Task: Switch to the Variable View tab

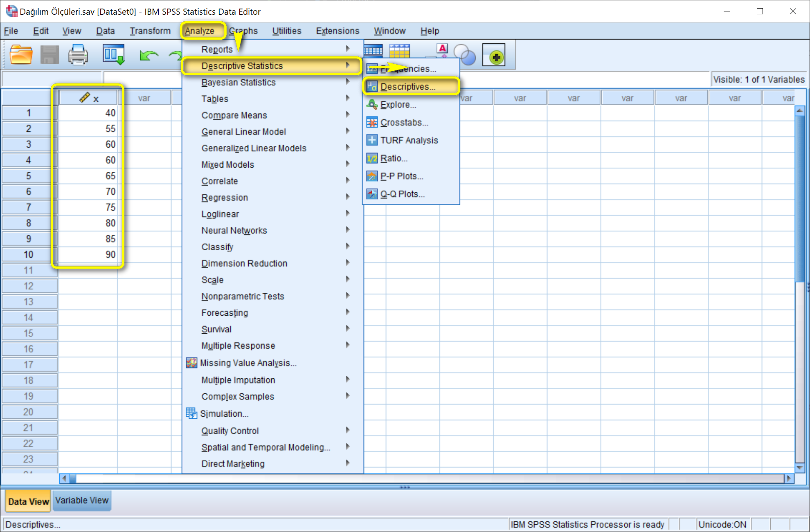Action: [x=82, y=501]
